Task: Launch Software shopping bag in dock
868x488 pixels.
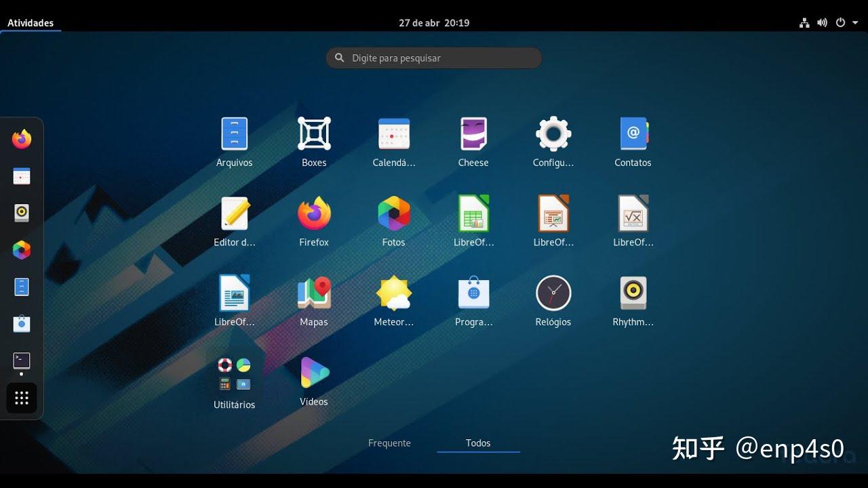Action: (x=22, y=323)
